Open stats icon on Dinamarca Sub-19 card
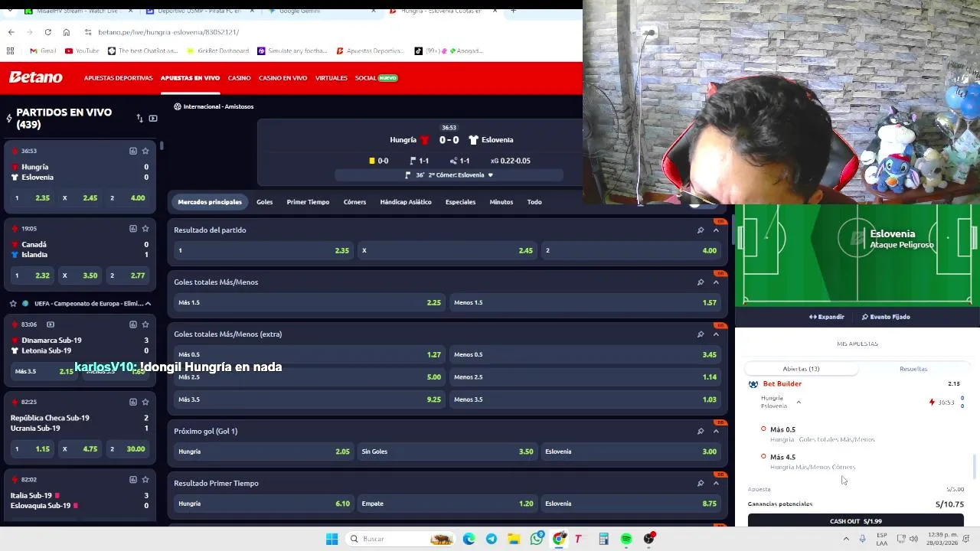Screen dimensions: 980x551 pos(132,324)
